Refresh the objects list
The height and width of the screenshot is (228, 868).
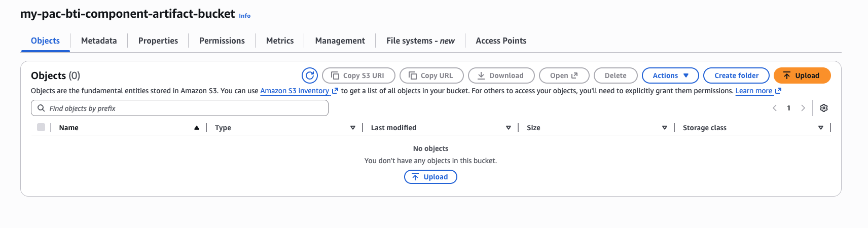point(310,75)
